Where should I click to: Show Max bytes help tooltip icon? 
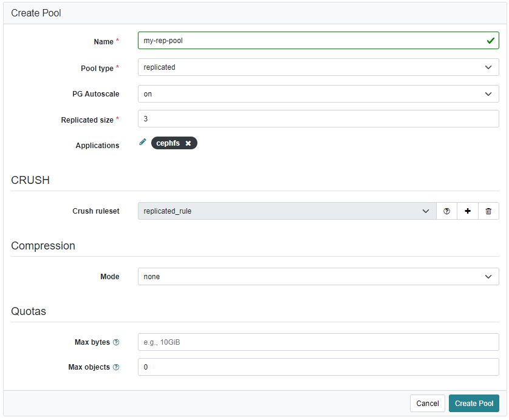click(116, 342)
